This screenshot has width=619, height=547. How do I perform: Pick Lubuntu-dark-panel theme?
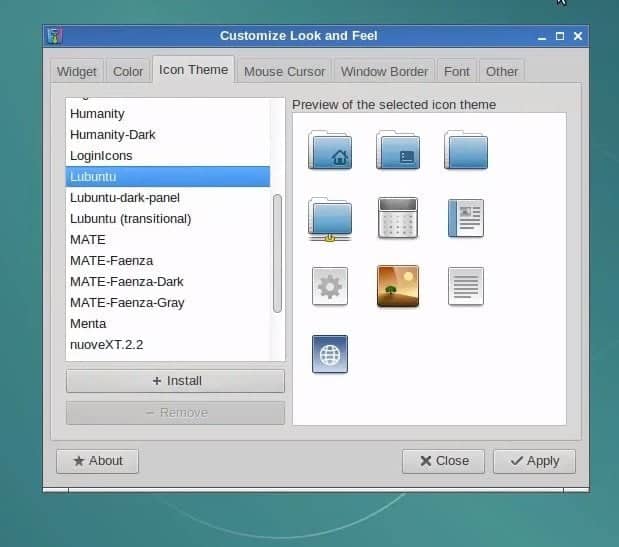tap(168, 197)
